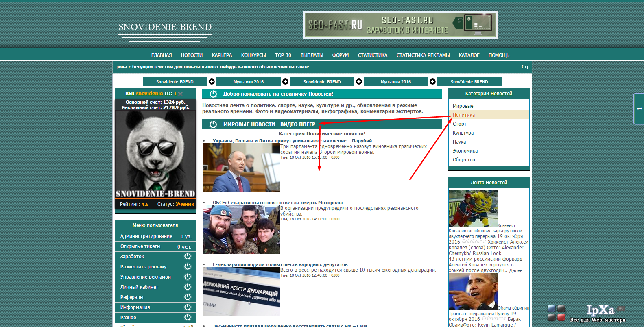Screen dimensions: 644x327
Task: Click the power icon next to Заработок
Action: click(x=188, y=256)
